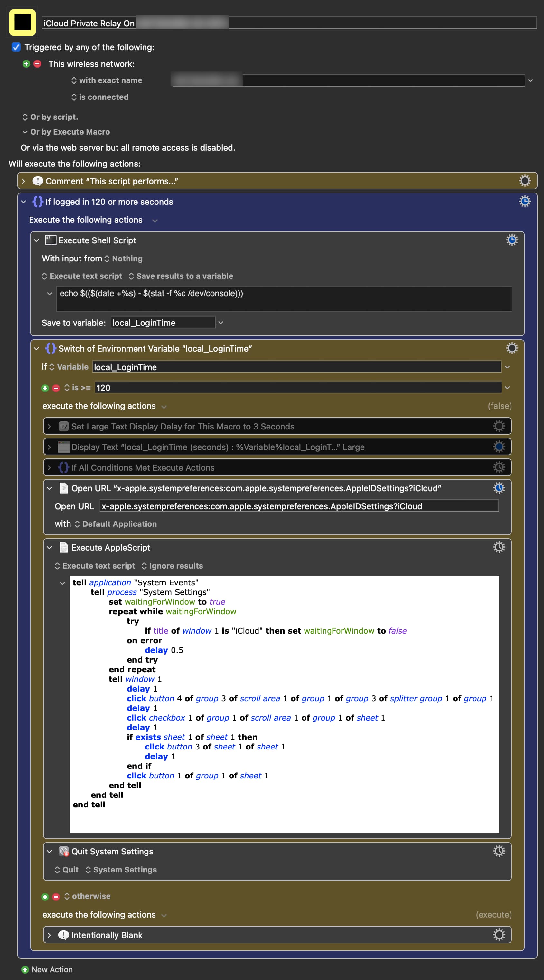Remove the 'is >= 120' switch case
The height and width of the screenshot is (980, 544).
click(x=56, y=388)
